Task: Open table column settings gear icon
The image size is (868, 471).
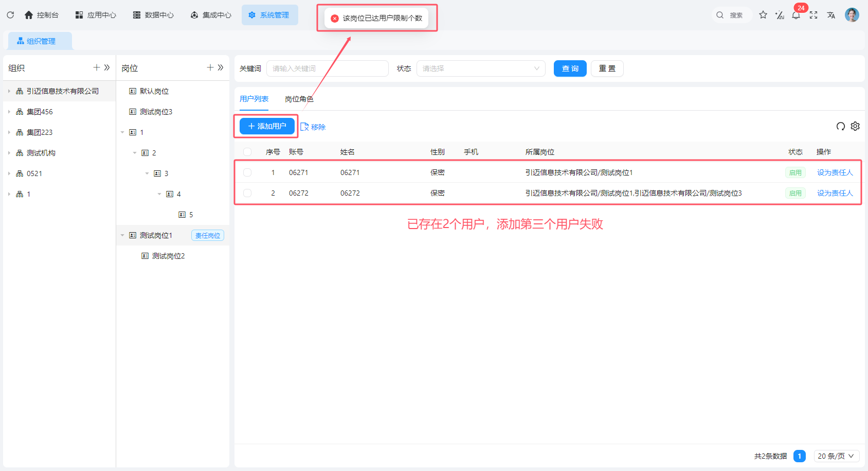Action: click(x=855, y=126)
